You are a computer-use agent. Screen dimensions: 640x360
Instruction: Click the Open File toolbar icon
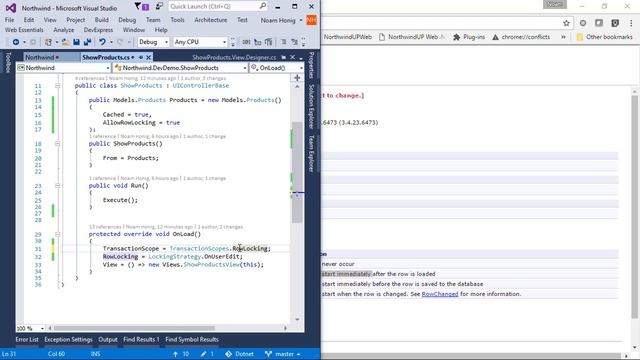65,42
